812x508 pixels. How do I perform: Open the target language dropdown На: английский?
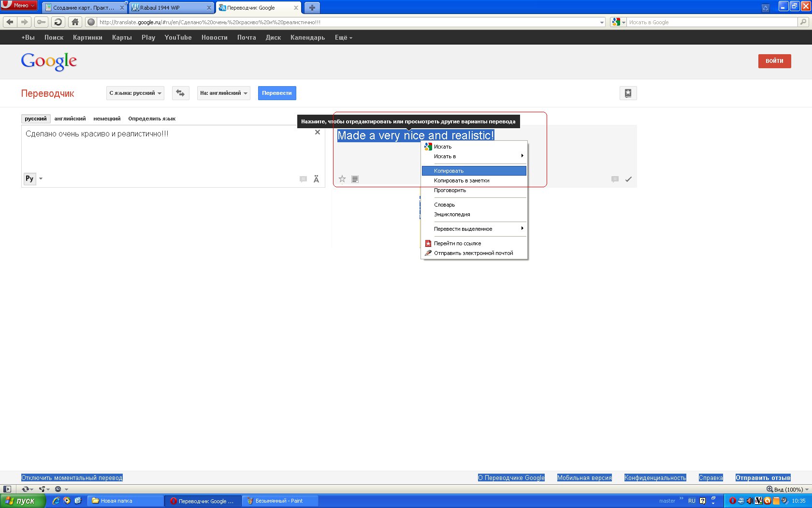pos(224,93)
